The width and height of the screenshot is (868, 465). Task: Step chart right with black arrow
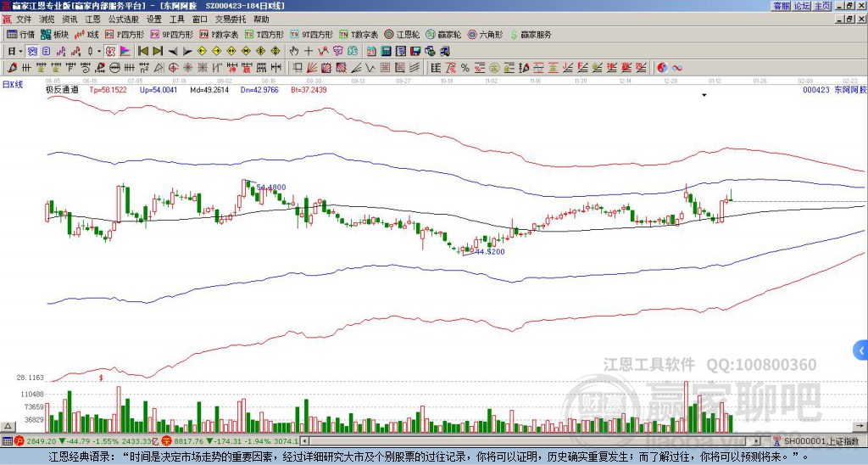point(187,51)
